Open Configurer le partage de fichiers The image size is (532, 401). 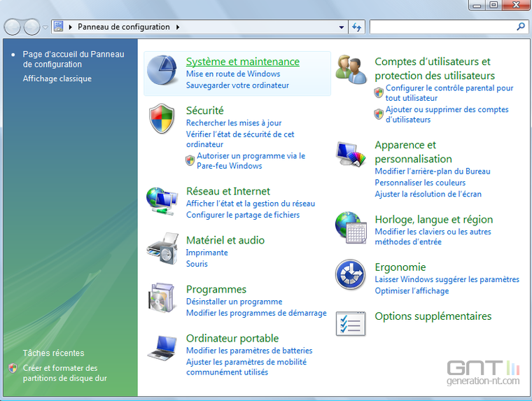(x=243, y=215)
